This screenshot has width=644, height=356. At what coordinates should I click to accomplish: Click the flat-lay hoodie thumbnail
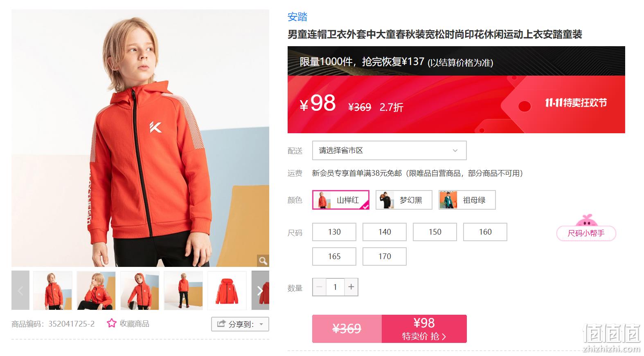tap(227, 290)
